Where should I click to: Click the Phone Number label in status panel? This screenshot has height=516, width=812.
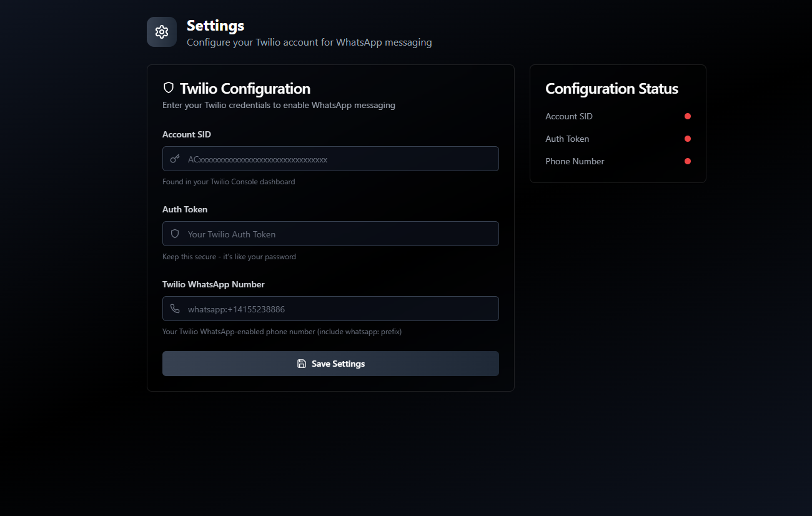click(x=575, y=161)
